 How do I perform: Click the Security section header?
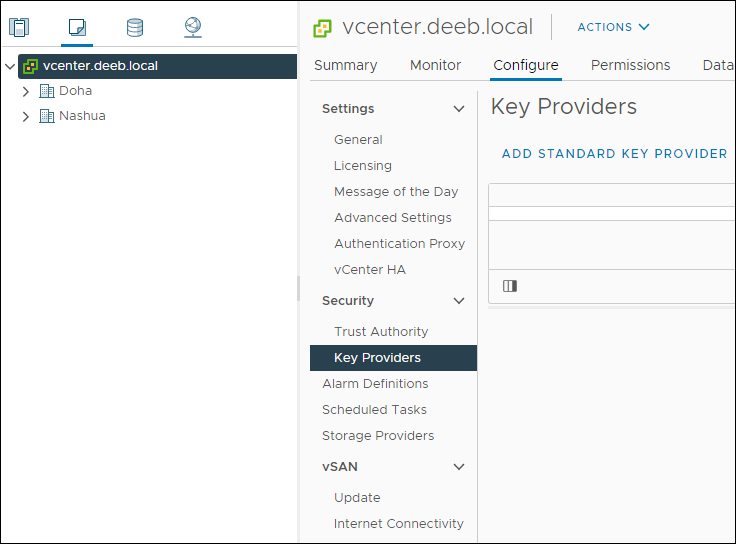coord(348,301)
